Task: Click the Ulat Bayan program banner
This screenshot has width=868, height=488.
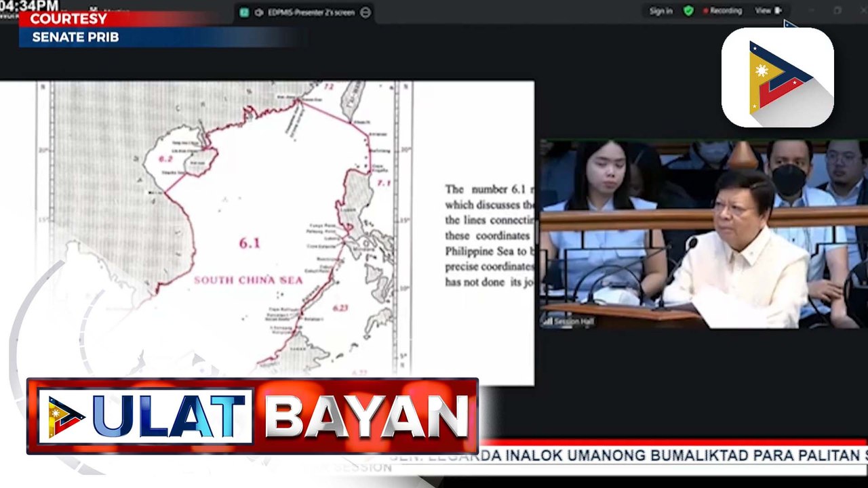Action: click(252, 415)
